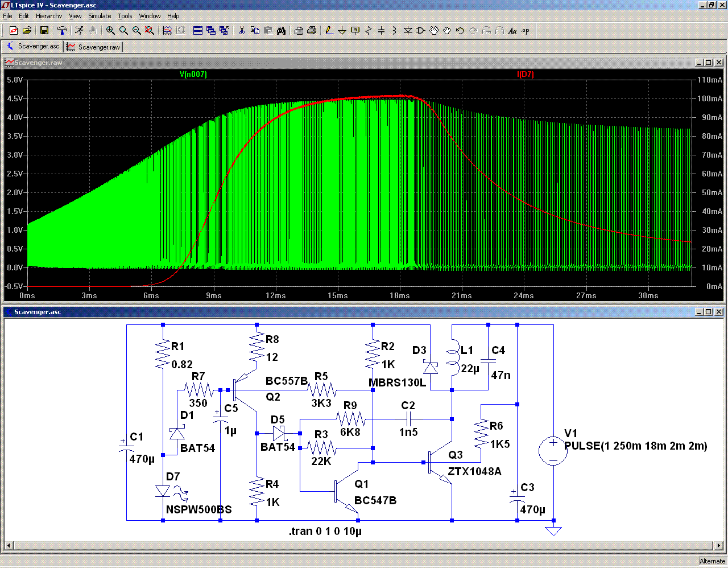Place a Ground symbol tool
This screenshot has width=728, height=568.
[342, 31]
